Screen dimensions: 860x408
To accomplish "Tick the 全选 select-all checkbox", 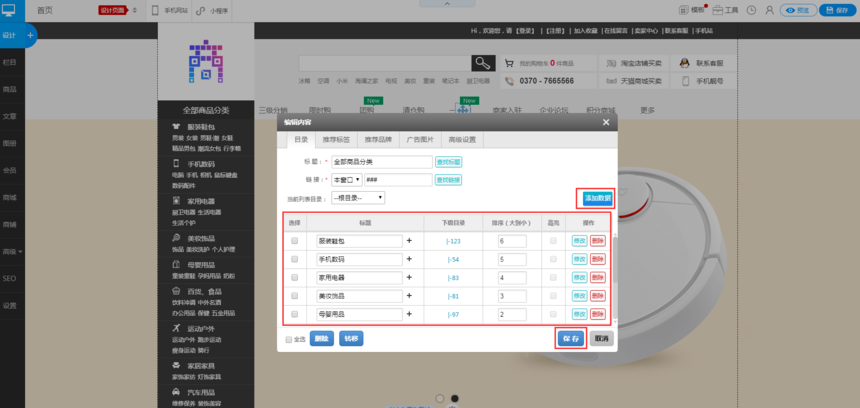I will click(x=289, y=339).
